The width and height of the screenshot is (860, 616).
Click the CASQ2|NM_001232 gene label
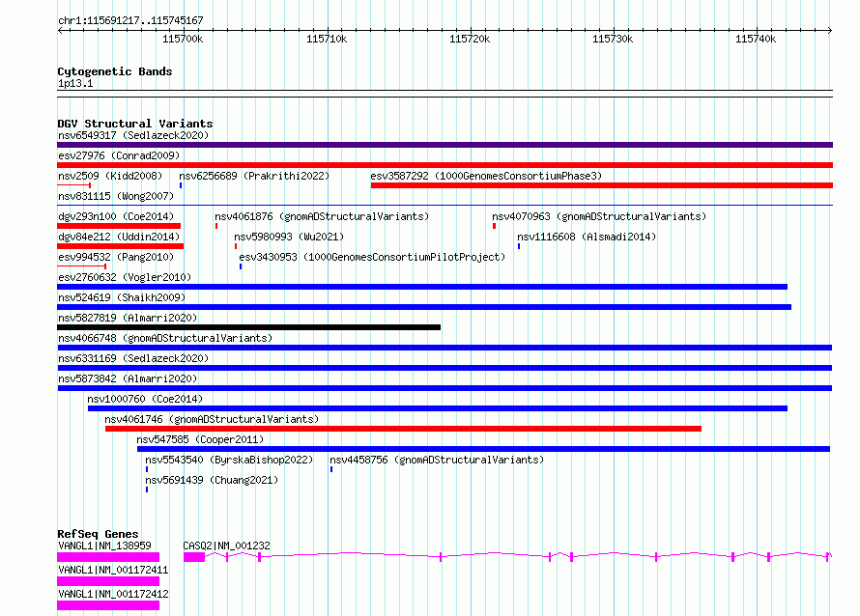coord(226,546)
